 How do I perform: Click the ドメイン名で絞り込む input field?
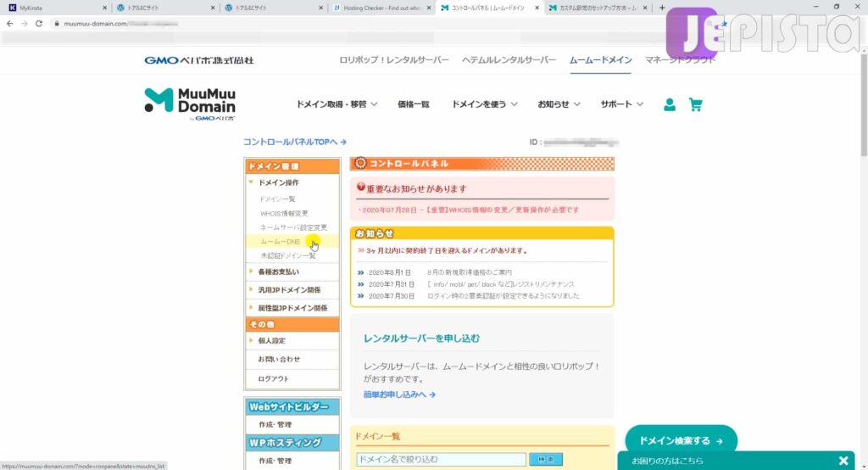(441, 459)
